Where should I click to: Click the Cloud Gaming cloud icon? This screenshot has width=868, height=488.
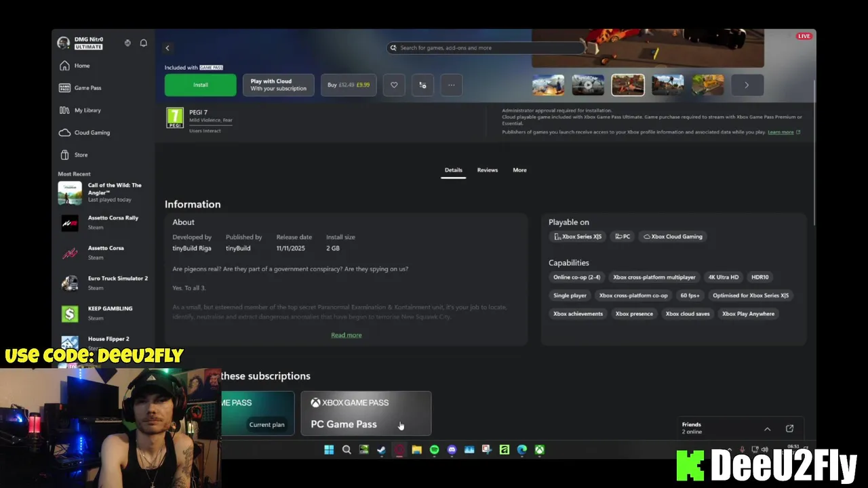point(64,132)
